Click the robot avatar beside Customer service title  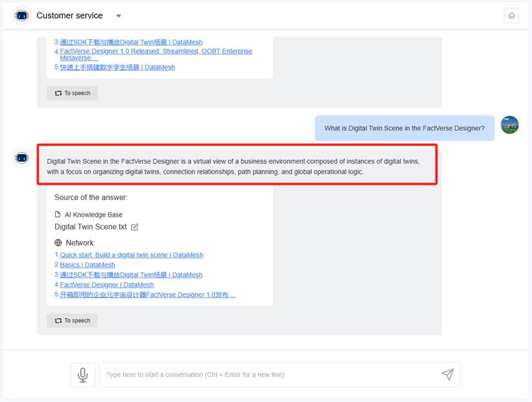(22, 15)
